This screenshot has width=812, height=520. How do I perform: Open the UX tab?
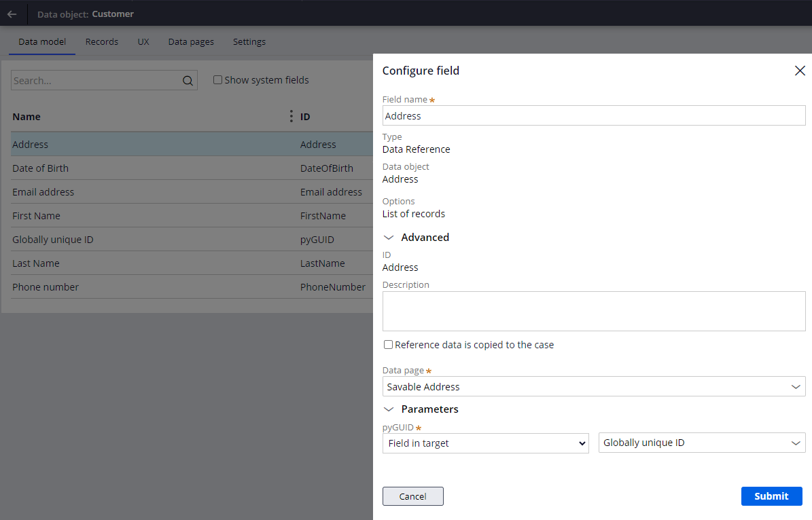pyautogui.click(x=143, y=41)
